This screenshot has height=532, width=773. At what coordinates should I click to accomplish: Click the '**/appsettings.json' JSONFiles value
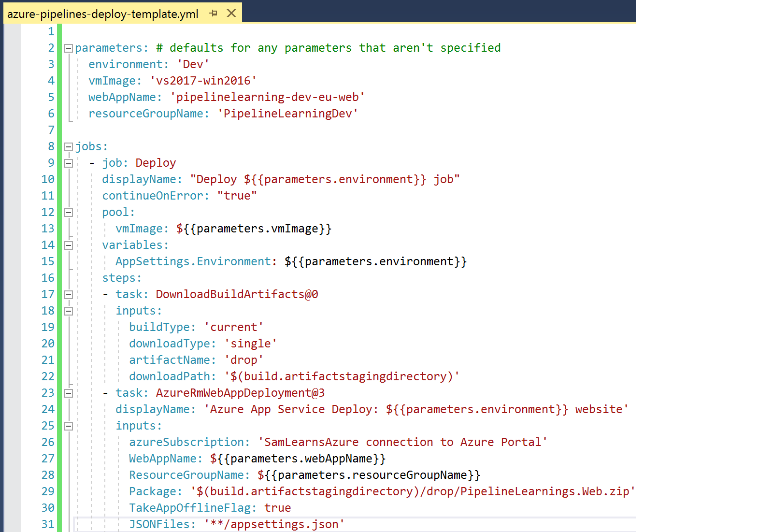coord(274,524)
